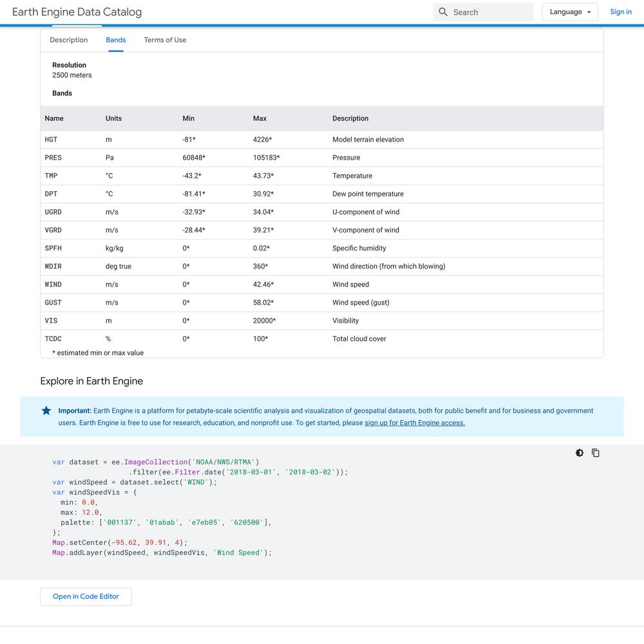Click the HGT band name
Viewport: 644px width, 644px height.
[51, 139]
